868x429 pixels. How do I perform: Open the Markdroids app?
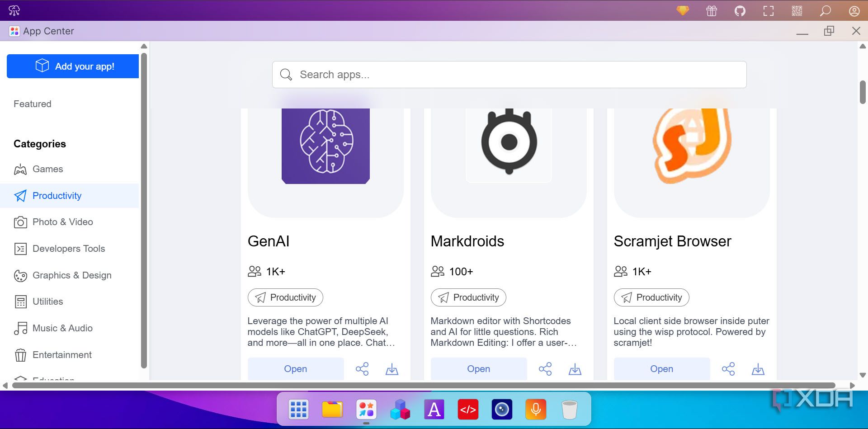coord(479,369)
